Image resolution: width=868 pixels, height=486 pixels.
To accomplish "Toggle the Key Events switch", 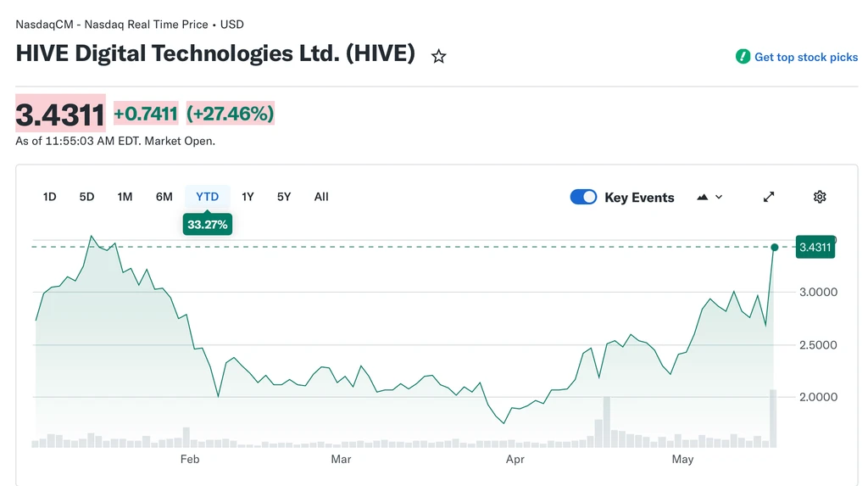I will click(x=583, y=197).
